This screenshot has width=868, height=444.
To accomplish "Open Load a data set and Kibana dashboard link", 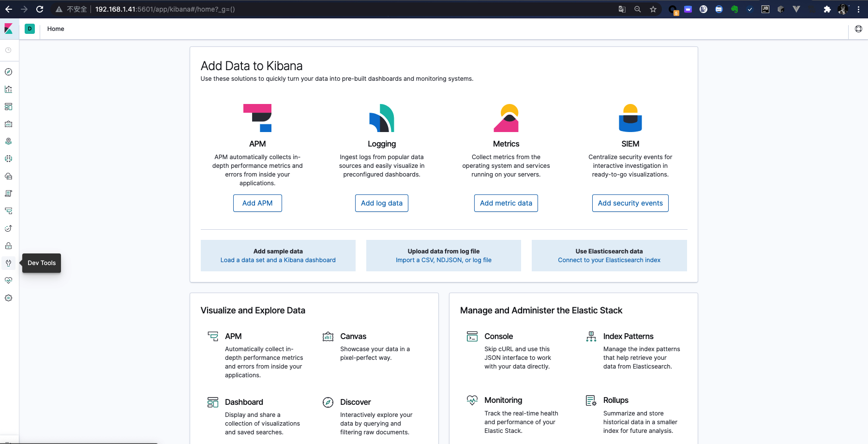I will pyautogui.click(x=278, y=260).
